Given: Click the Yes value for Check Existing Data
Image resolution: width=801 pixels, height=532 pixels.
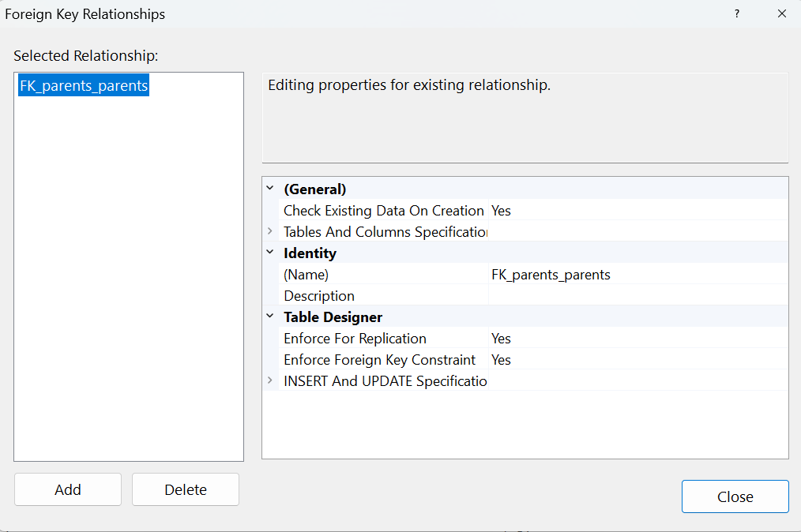Looking at the screenshot, I should pyautogui.click(x=501, y=211).
